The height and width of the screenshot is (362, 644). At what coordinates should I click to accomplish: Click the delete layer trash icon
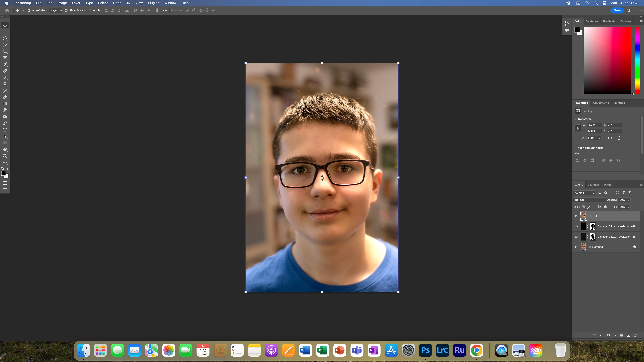635,335
